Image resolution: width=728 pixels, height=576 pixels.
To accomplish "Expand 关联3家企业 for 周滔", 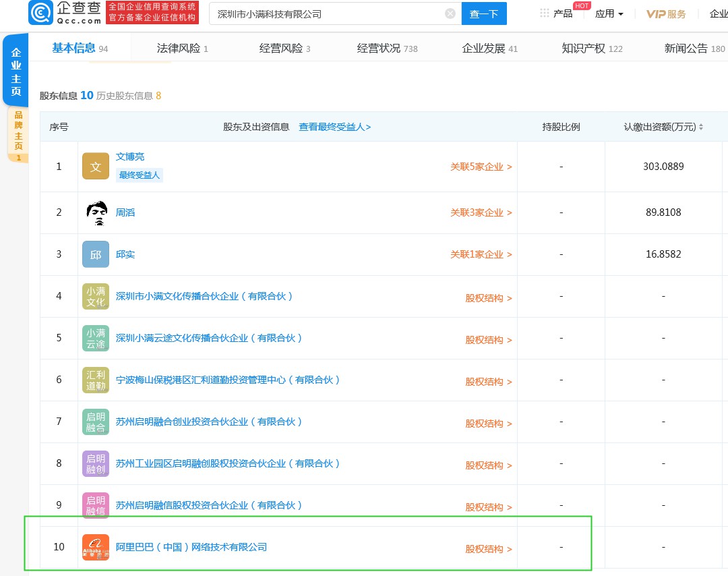I will [481, 212].
